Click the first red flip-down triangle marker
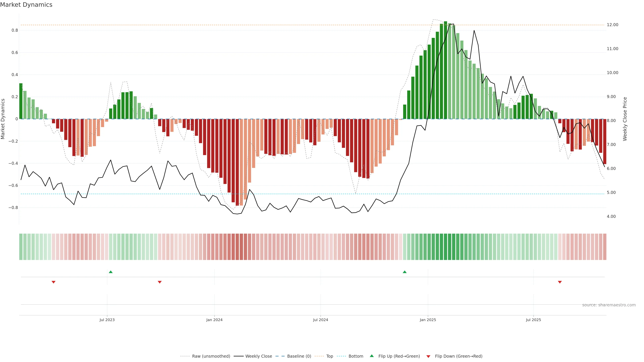Viewport: 644px width, 362px height. click(53, 282)
